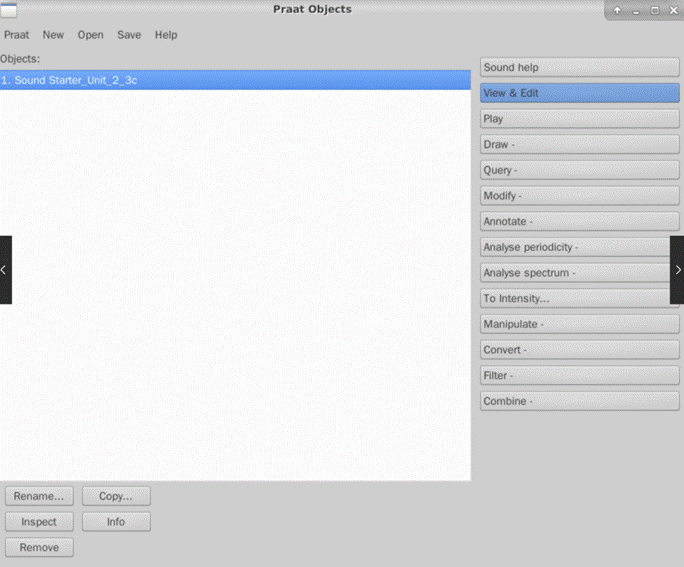Click the Info button

click(116, 522)
